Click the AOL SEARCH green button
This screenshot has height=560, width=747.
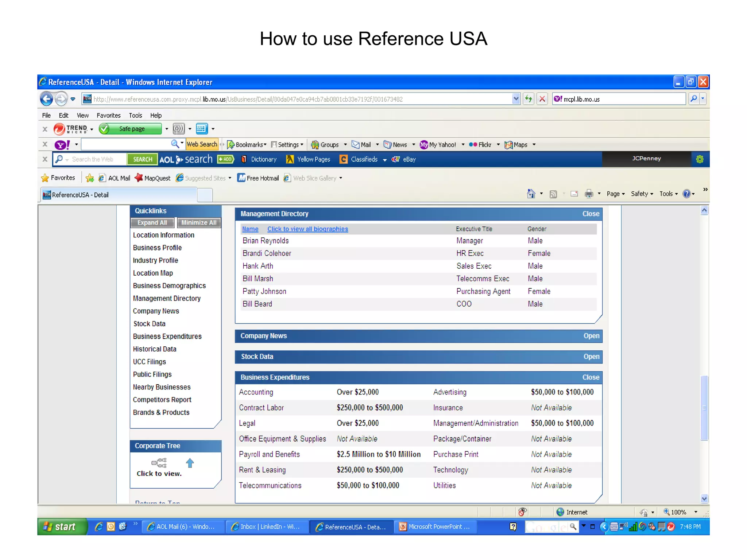coord(143,159)
